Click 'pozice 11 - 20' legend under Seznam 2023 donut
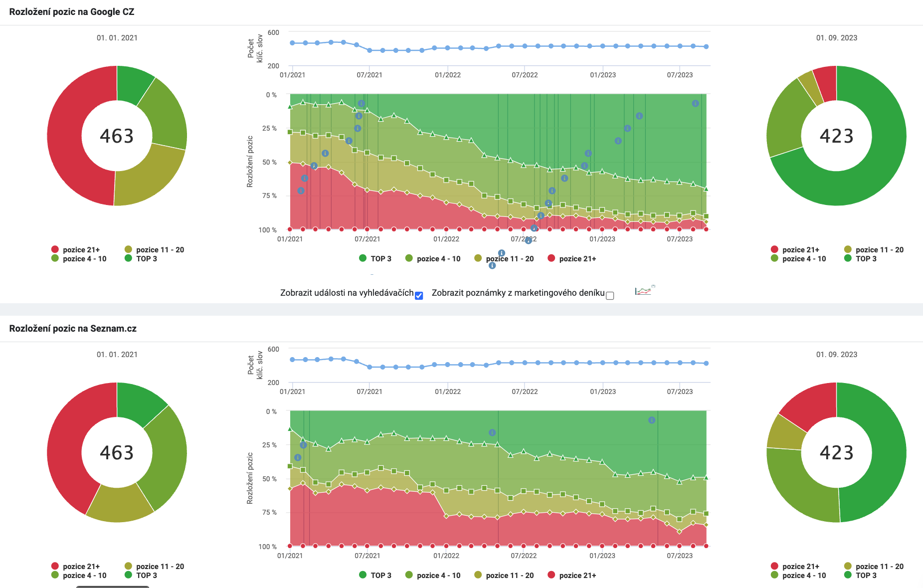Screen dimensions: 923x588 click(874, 566)
